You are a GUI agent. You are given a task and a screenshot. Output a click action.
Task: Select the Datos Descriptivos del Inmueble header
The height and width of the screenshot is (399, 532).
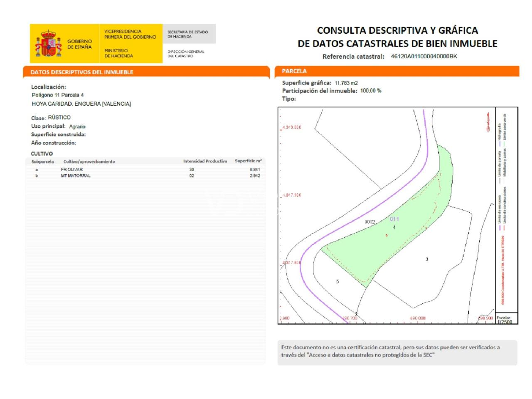(82, 72)
